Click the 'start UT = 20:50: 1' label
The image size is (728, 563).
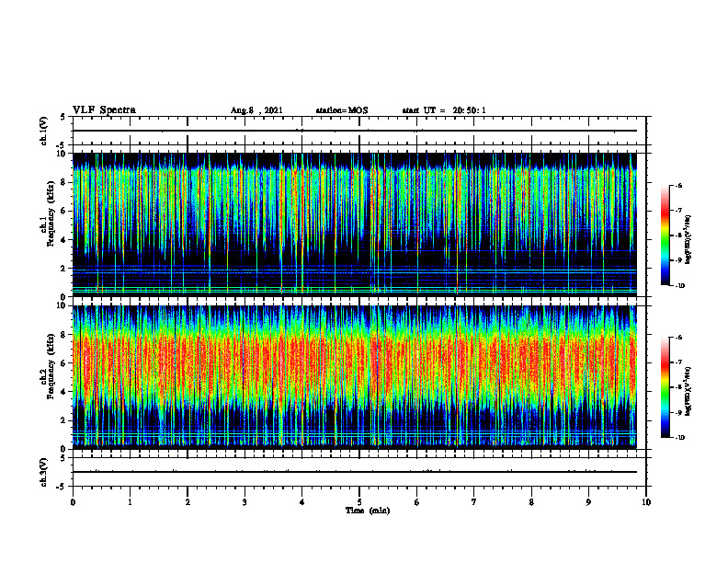(x=444, y=110)
